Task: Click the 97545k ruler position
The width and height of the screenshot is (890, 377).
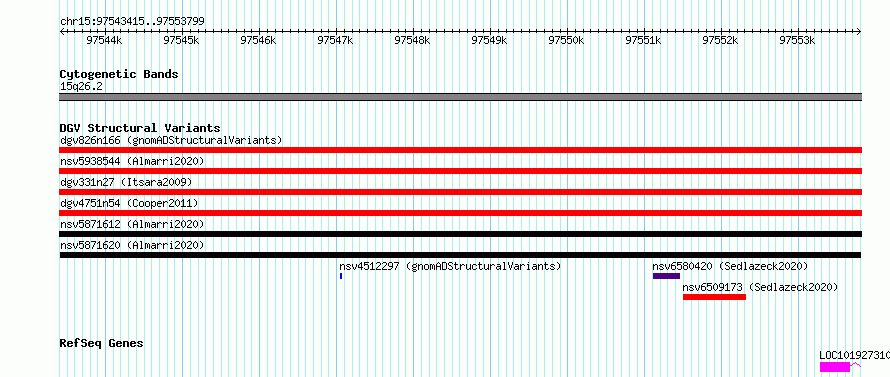Action: pos(181,40)
